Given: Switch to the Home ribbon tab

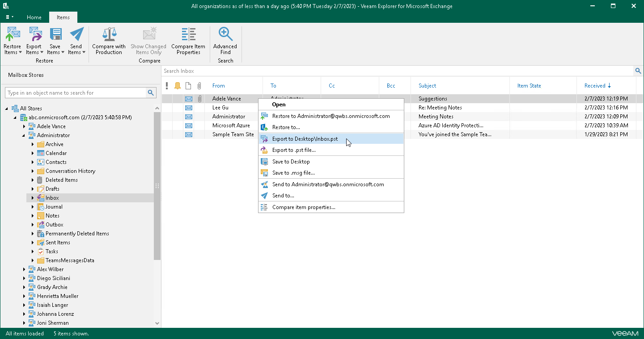Looking at the screenshot, I should pos(34,17).
